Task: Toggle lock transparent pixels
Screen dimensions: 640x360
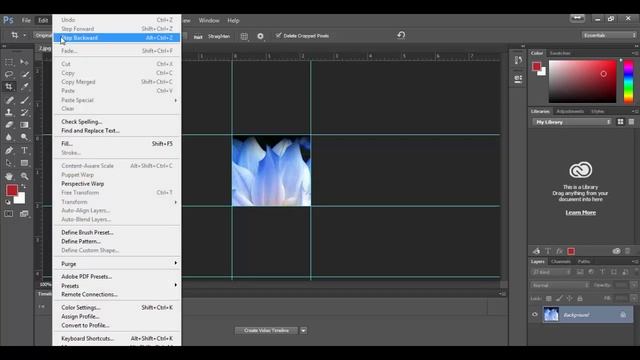Action: (549, 298)
